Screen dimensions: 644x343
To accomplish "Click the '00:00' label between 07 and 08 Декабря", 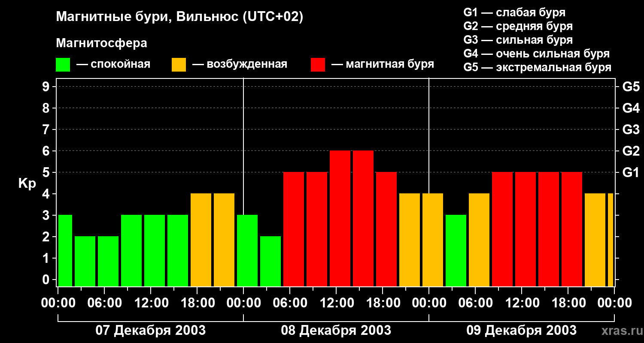I will coord(243,303).
